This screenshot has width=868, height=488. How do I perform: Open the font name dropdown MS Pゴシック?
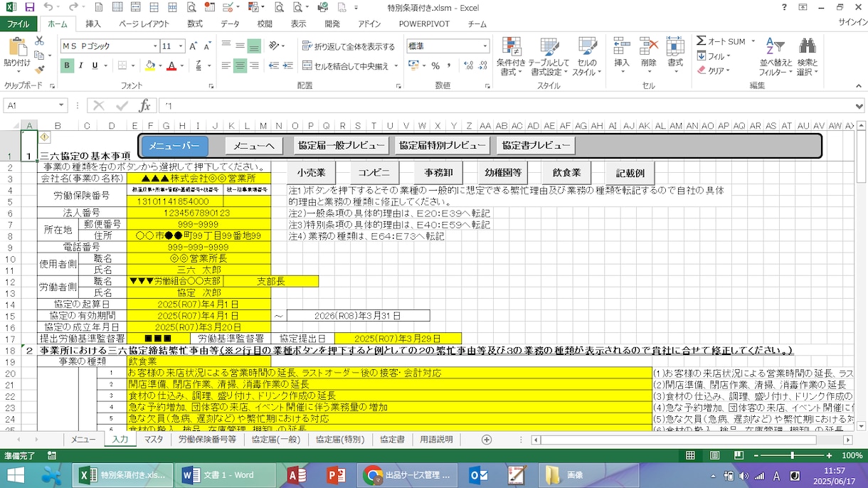[156, 46]
